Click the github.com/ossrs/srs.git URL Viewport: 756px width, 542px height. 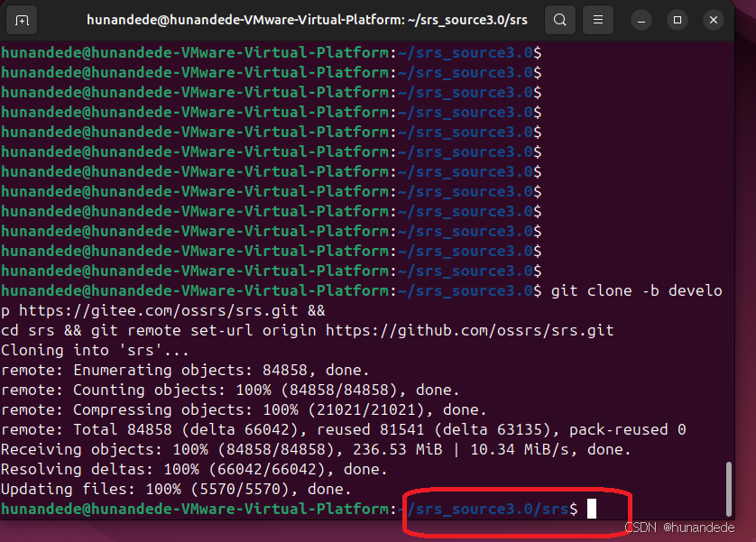click(470, 330)
